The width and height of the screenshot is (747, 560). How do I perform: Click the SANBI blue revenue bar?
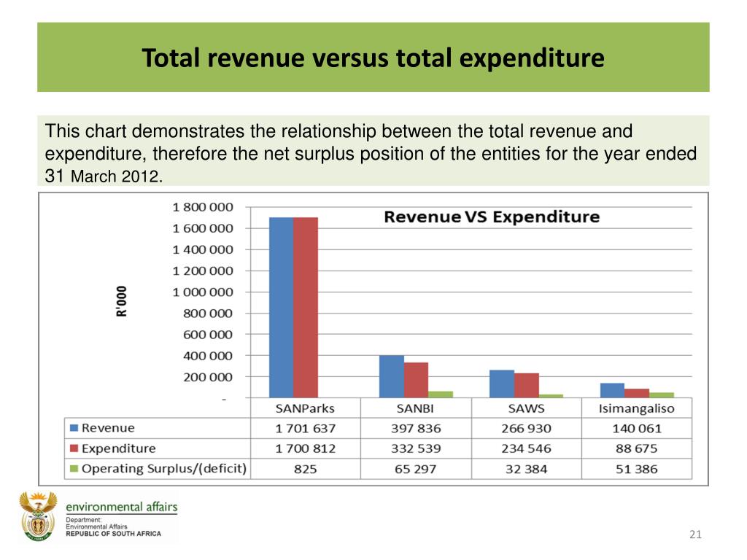pyautogui.click(x=392, y=376)
